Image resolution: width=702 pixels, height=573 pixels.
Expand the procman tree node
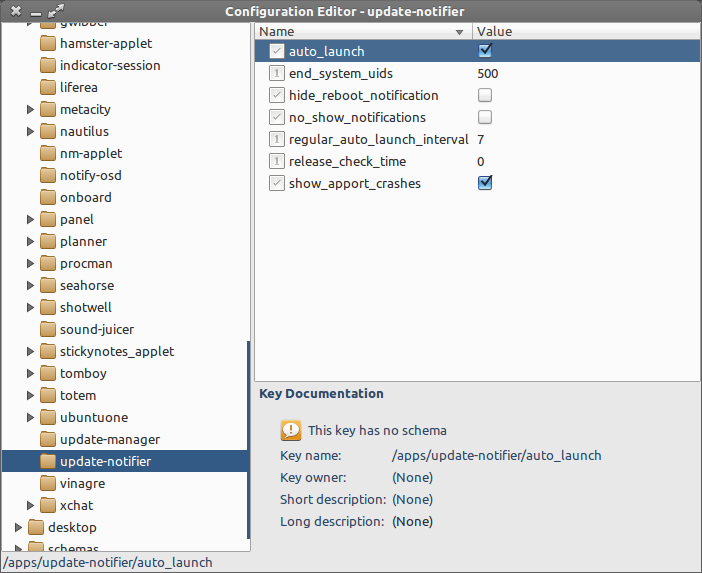click(x=30, y=263)
